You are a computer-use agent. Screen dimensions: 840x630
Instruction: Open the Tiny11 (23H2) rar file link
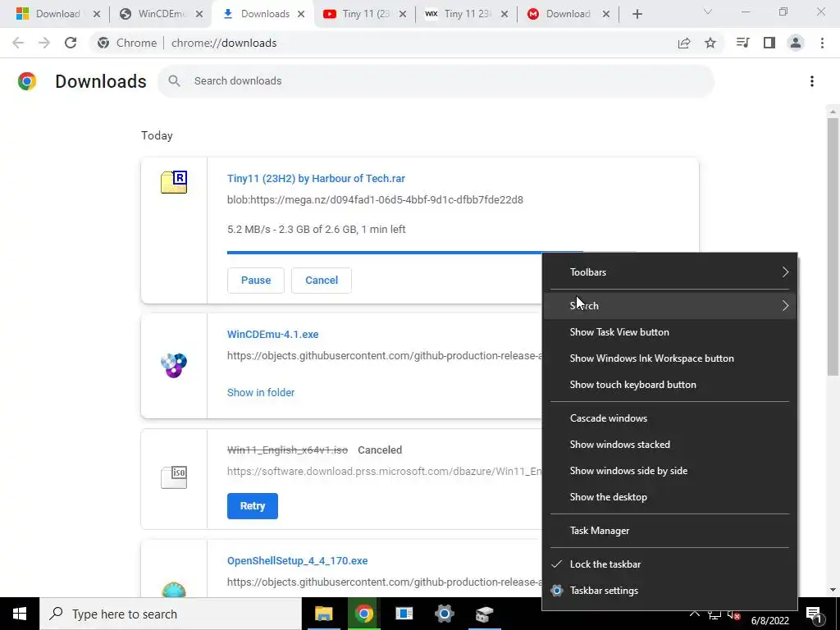click(x=316, y=178)
